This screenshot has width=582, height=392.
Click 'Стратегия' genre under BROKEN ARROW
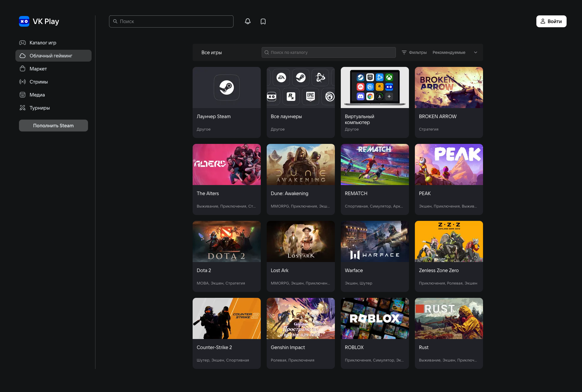click(429, 129)
